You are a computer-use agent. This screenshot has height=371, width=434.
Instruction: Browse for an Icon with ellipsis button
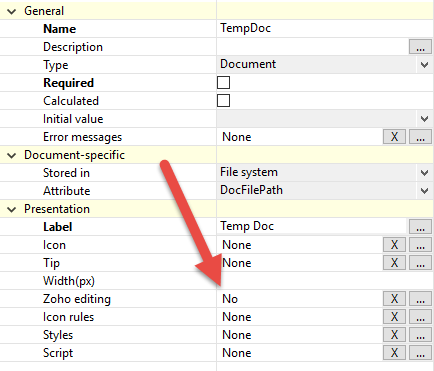pyautogui.click(x=420, y=245)
